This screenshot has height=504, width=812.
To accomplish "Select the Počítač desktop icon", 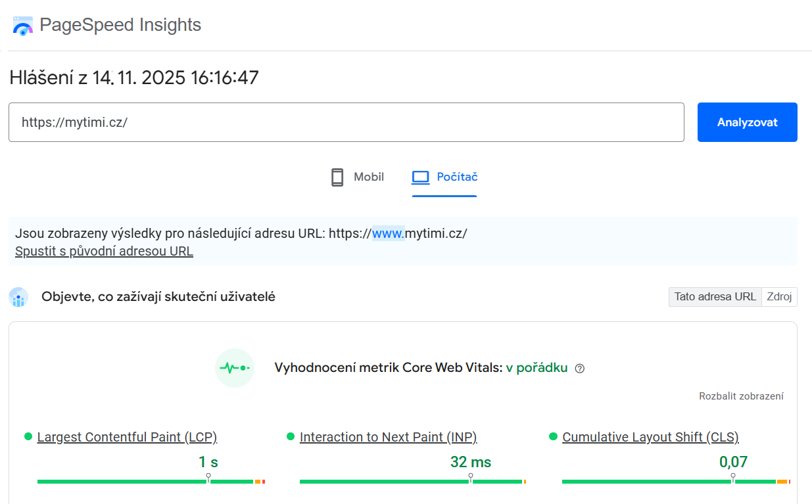I will pyautogui.click(x=420, y=176).
